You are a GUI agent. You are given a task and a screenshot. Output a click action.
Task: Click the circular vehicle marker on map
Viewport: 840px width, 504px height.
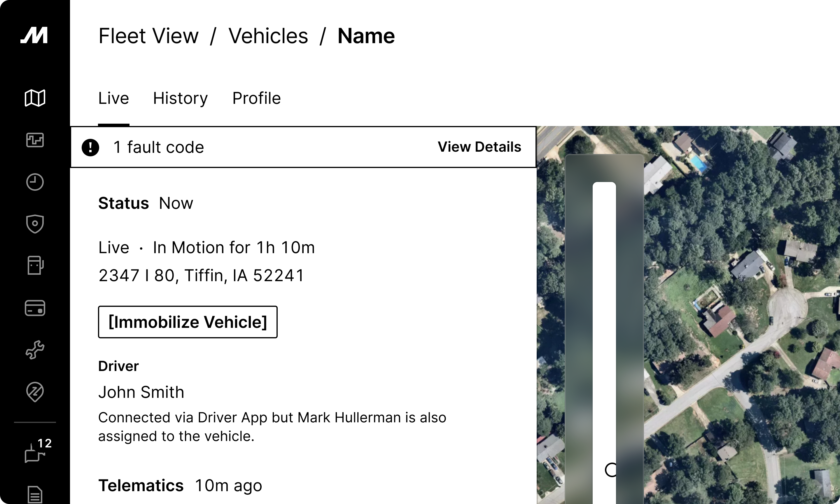pos(610,470)
